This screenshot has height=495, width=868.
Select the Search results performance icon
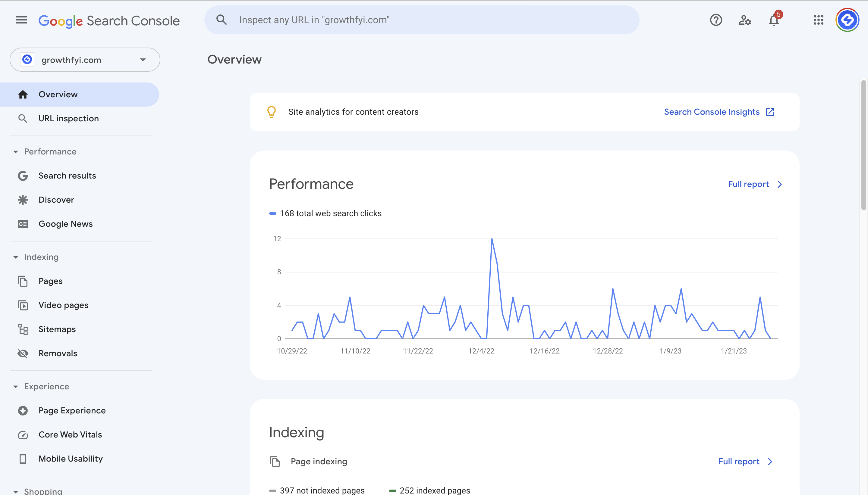23,176
